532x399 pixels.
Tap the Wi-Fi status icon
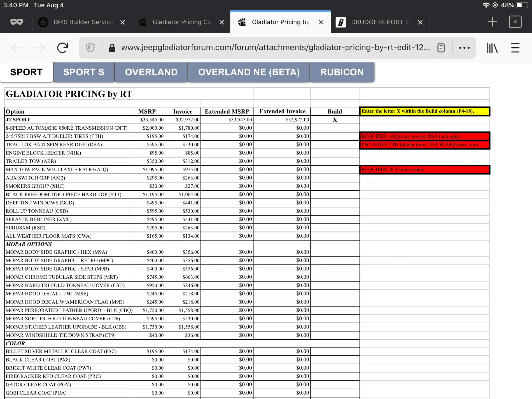tap(486, 5)
